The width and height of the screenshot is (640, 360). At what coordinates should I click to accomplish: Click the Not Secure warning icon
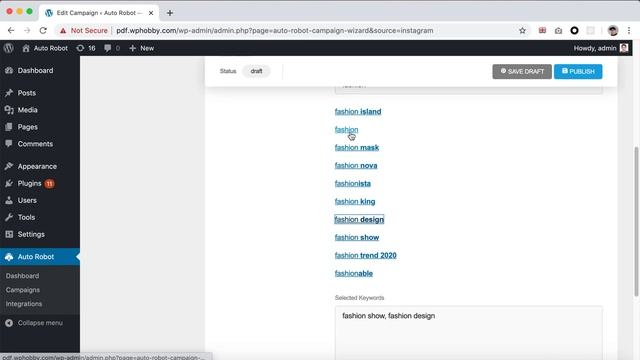point(63,31)
